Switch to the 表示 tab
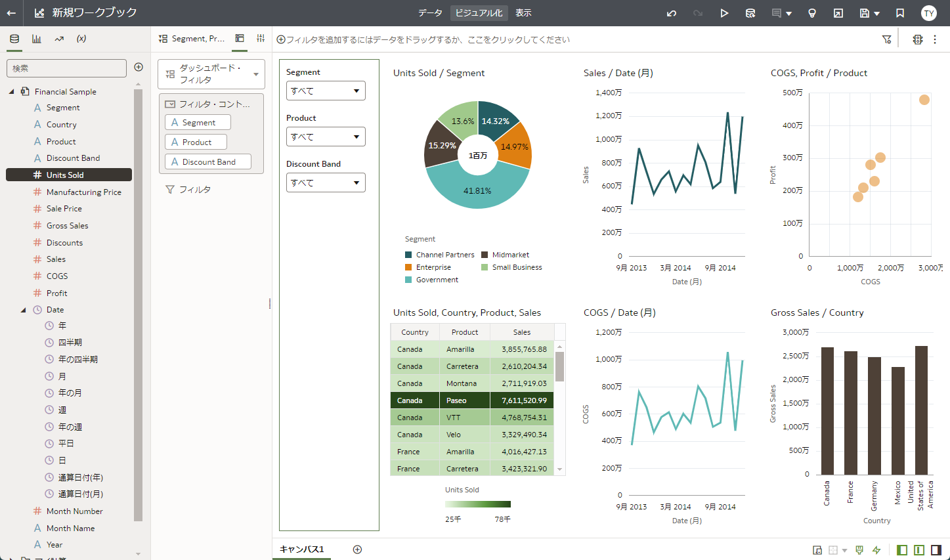950x560 pixels. pos(523,13)
